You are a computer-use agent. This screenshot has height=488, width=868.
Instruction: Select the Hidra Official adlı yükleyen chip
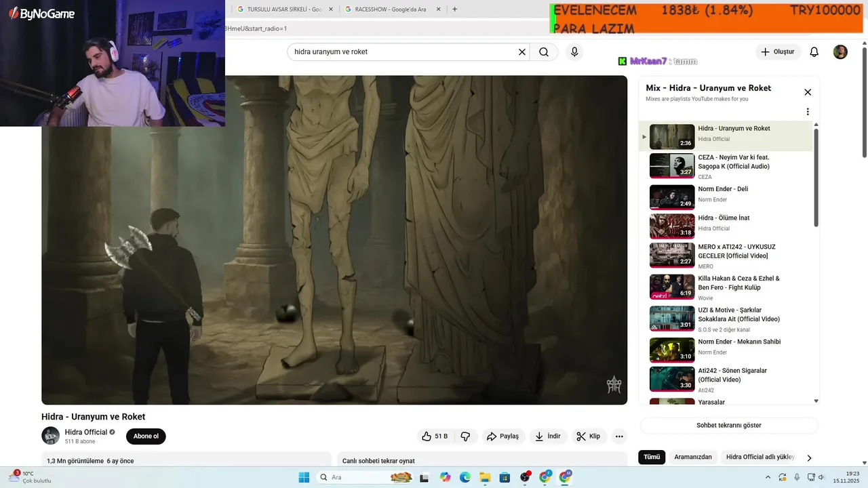click(760, 457)
